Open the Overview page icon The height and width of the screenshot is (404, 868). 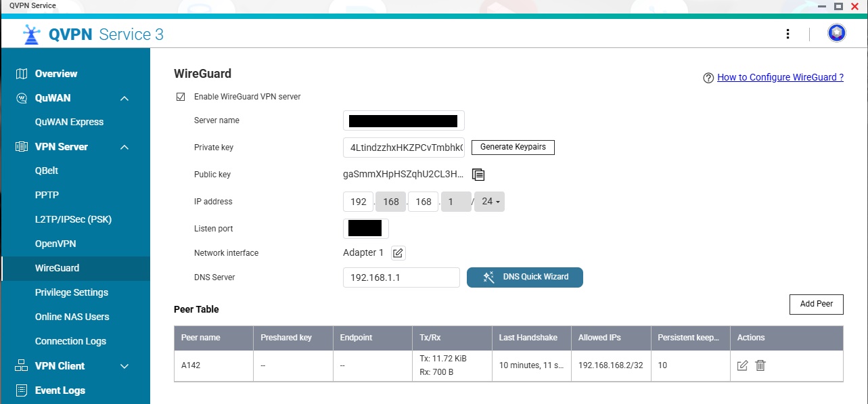pos(22,74)
